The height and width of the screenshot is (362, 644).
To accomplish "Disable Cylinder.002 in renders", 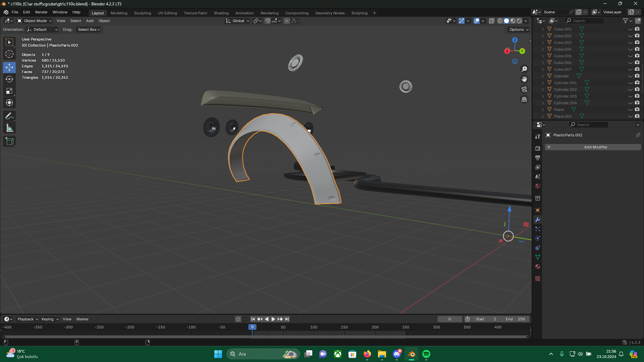I will tap(637, 89).
